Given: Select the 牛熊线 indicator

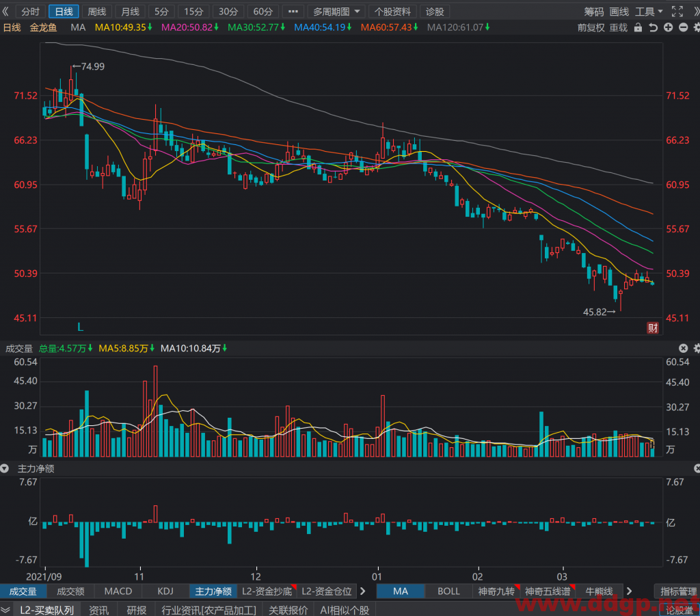Looking at the screenshot, I should coord(599,591).
